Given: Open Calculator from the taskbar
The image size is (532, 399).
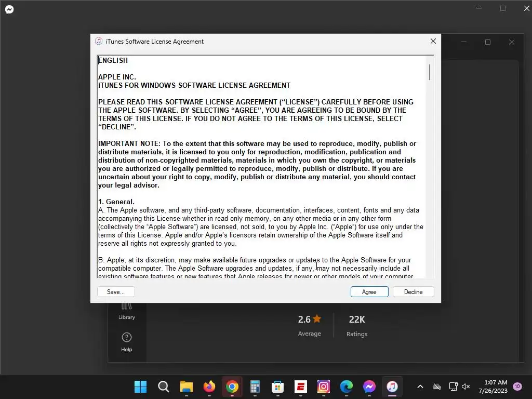Looking at the screenshot, I should pyautogui.click(x=255, y=387).
